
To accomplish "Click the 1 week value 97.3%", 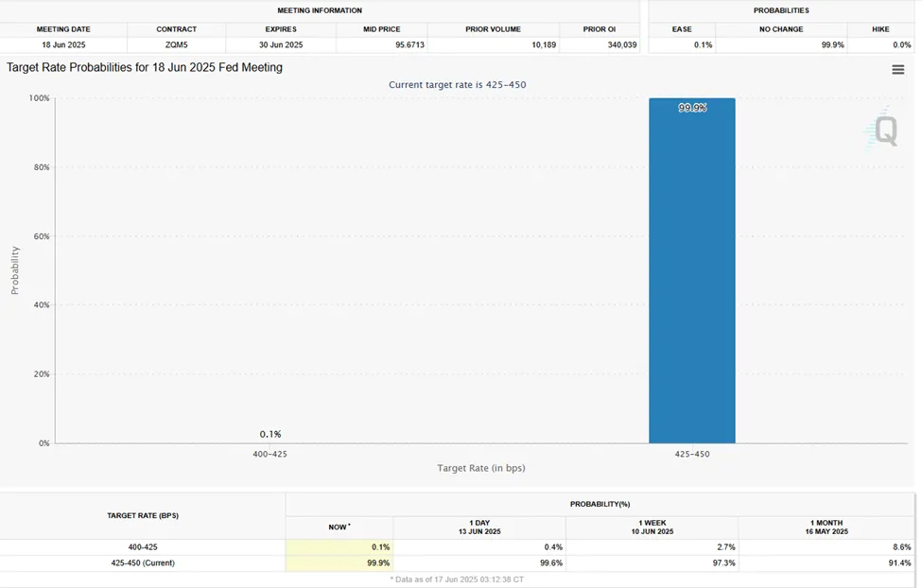I will 723,563.
